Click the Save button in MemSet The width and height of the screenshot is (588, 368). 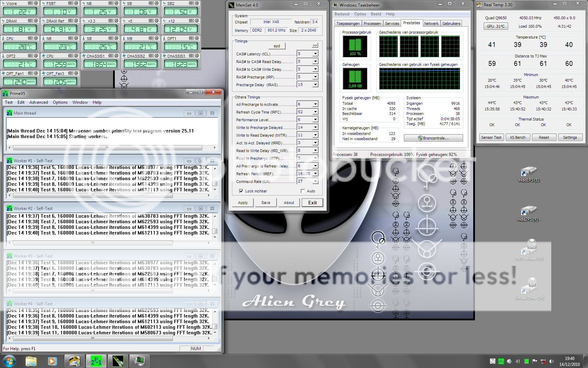click(266, 203)
